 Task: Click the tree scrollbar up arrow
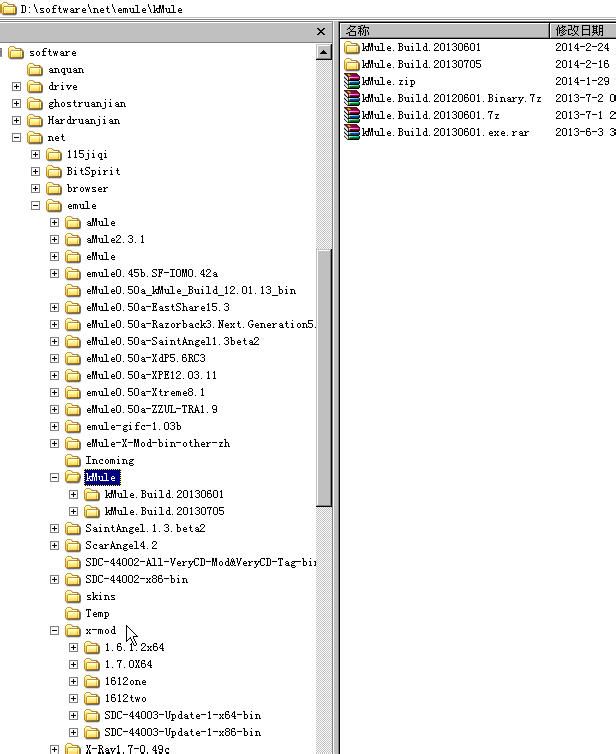click(x=324, y=52)
